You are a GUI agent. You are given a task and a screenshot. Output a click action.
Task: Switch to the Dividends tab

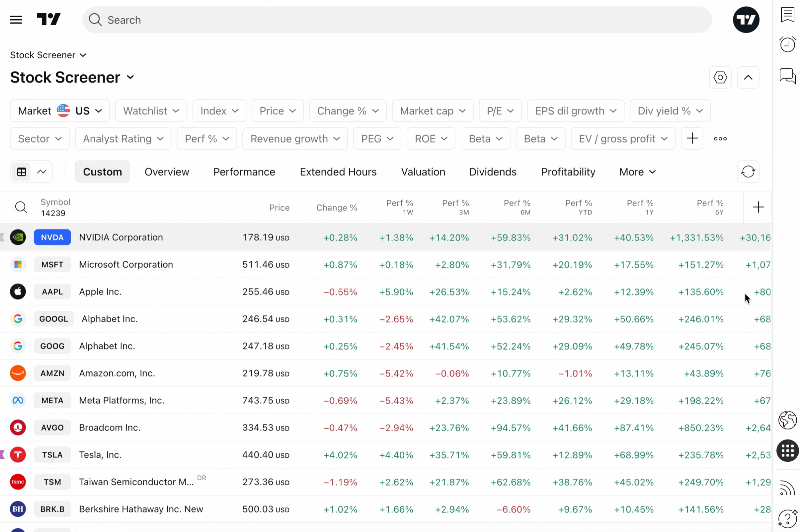click(x=492, y=172)
